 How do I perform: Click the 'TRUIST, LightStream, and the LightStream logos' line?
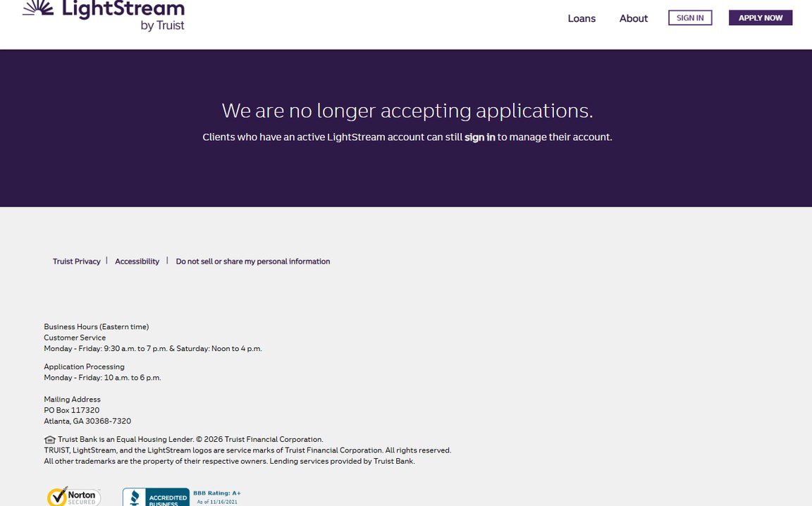click(247, 450)
